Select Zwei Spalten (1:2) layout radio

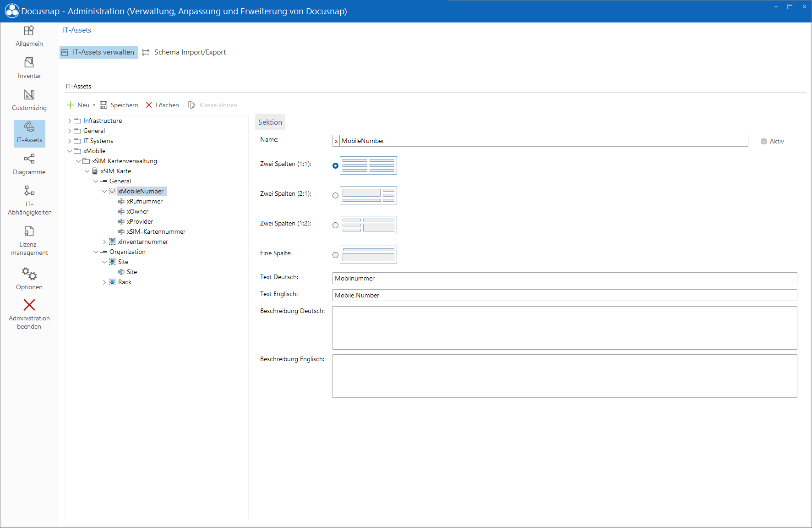pos(335,225)
